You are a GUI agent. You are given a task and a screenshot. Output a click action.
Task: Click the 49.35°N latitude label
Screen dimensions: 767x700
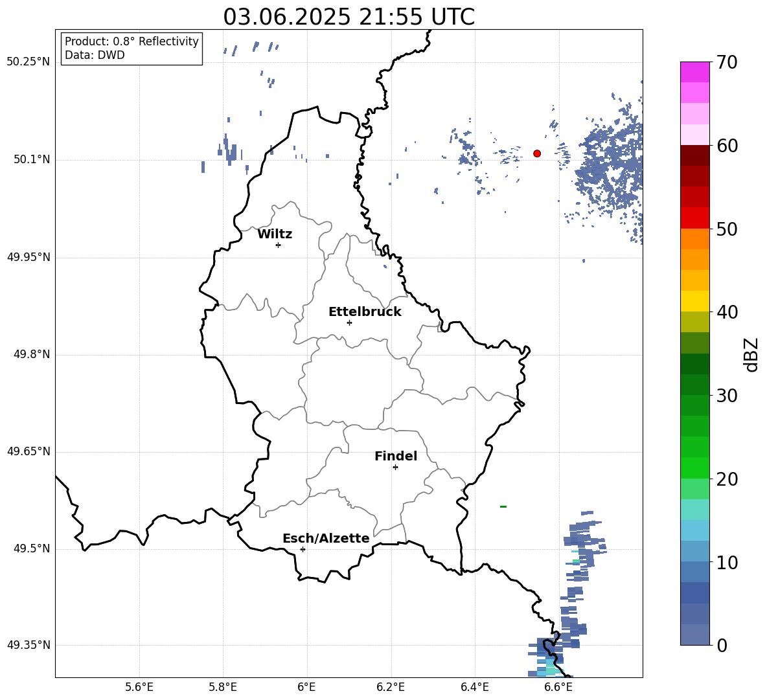[x=28, y=645]
